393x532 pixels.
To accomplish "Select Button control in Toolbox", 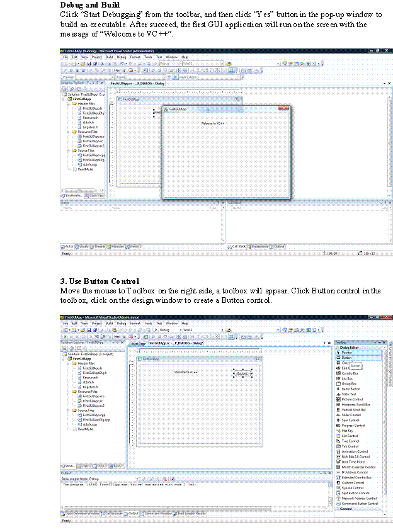I will coord(358,358).
